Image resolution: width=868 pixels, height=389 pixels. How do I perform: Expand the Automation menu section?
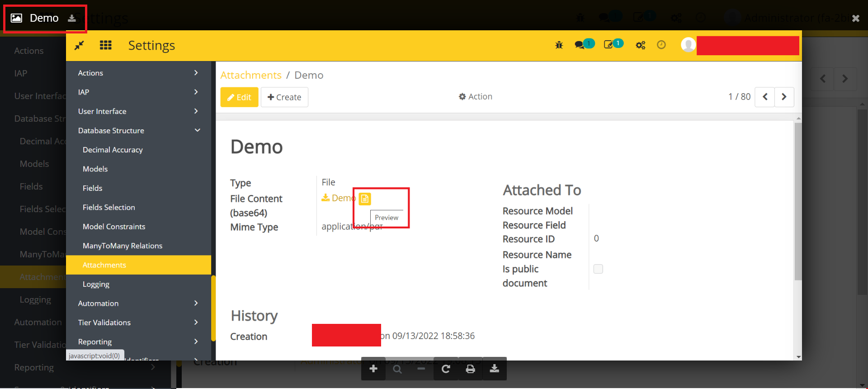(138, 304)
